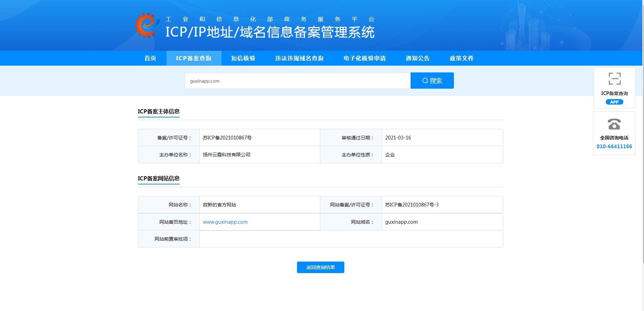Image resolution: width=644 pixels, height=311 pixels.
Task: Open the 政策文件 section
Action: pyautogui.click(x=462, y=58)
